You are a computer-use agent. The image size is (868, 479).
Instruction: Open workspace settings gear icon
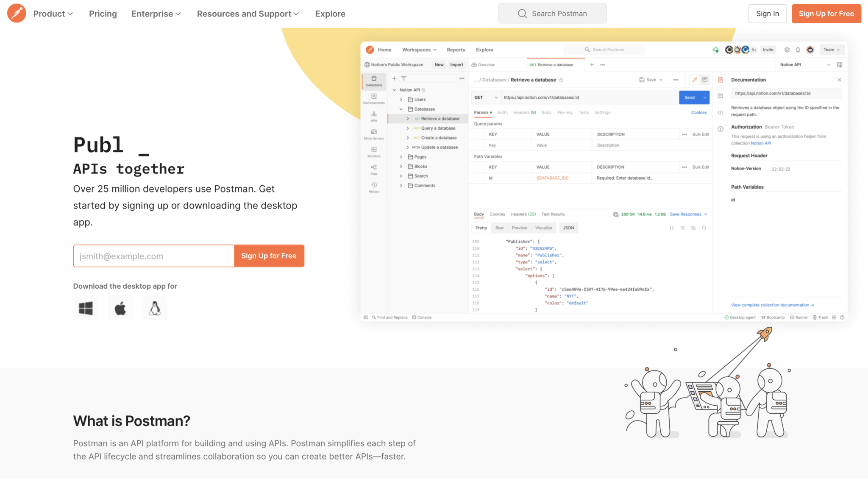(787, 50)
